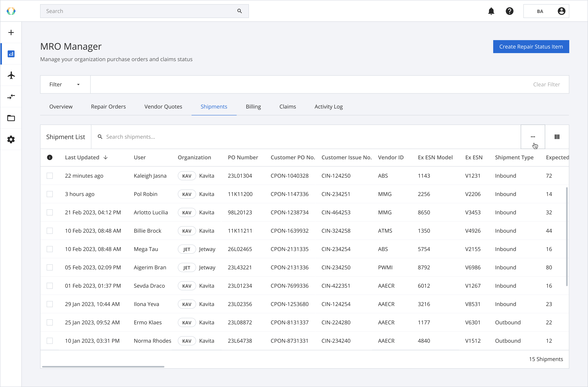Click the KAV badge in Kaleigh Jasna row
Screen dimensions: 588x387
click(x=187, y=176)
